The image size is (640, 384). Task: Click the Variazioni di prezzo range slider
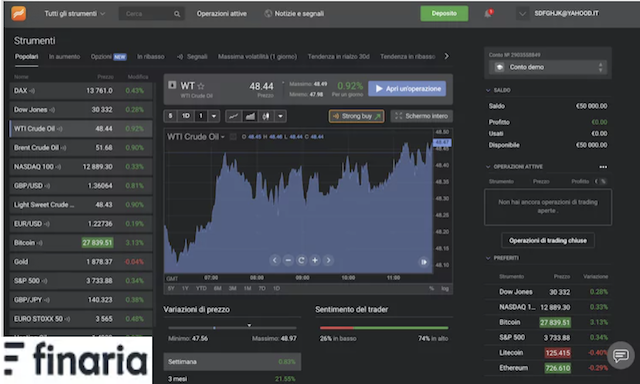tap(232, 327)
